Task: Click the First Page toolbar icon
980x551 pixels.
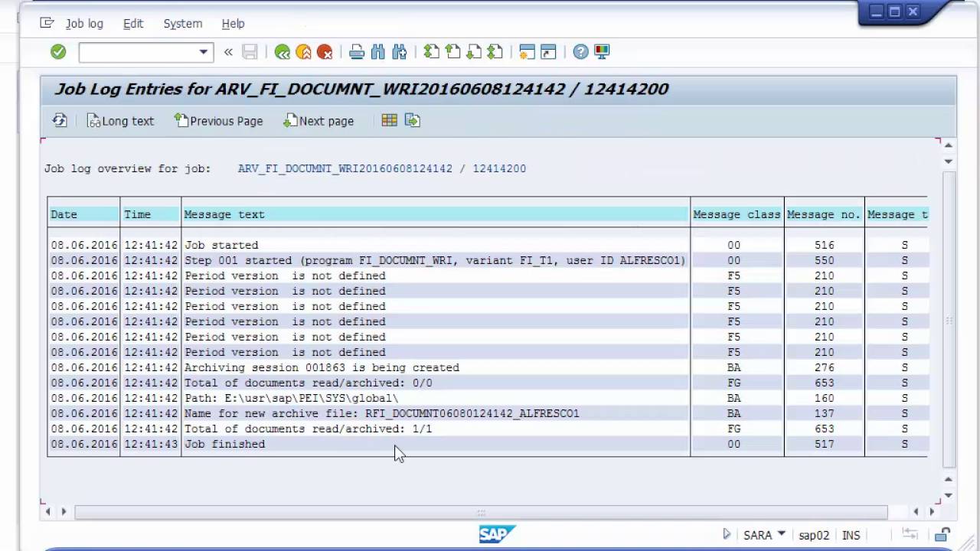Action: point(432,52)
